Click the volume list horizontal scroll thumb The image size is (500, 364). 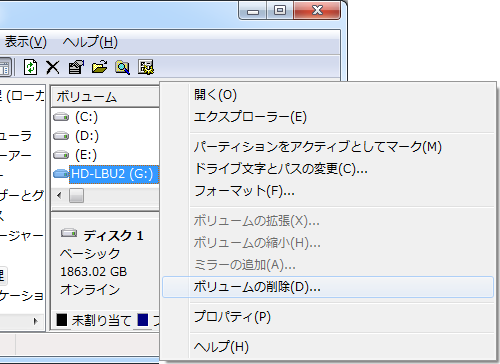pos(76,196)
